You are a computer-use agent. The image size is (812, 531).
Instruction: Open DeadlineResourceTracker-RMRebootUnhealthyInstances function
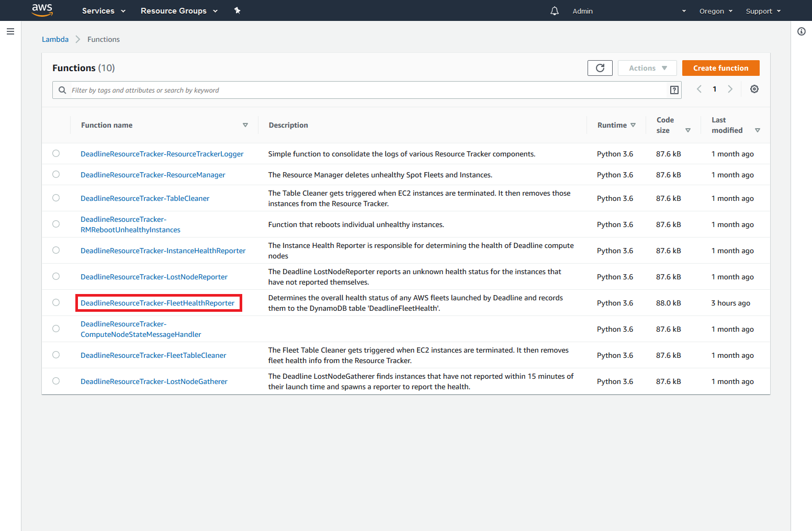[x=130, y=224]
